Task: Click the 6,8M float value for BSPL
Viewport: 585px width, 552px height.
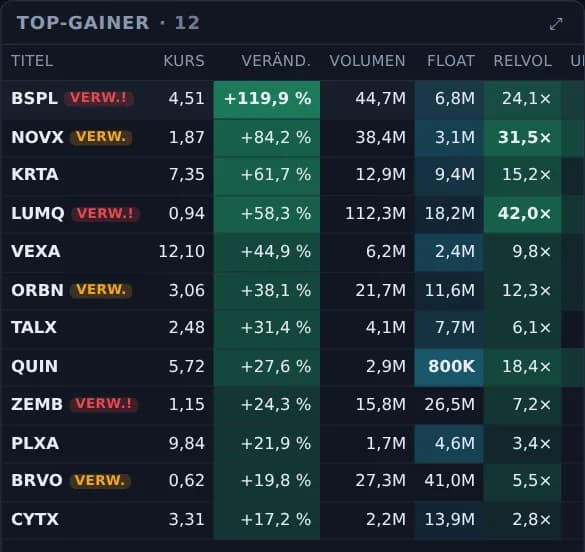Action: 449,99
